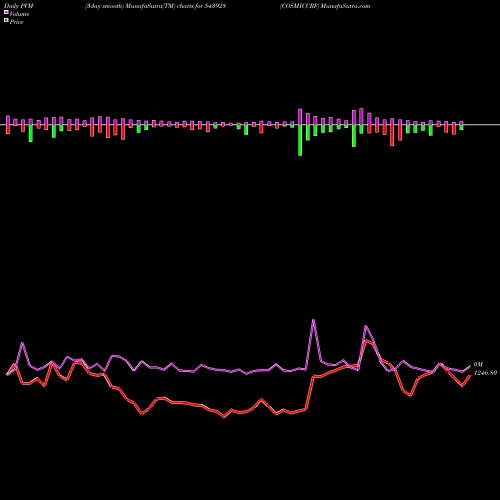Click the highest peak of the red price line
Viewport: 500px width, 500px height.
pyautogui.click(x=366, y=340)
